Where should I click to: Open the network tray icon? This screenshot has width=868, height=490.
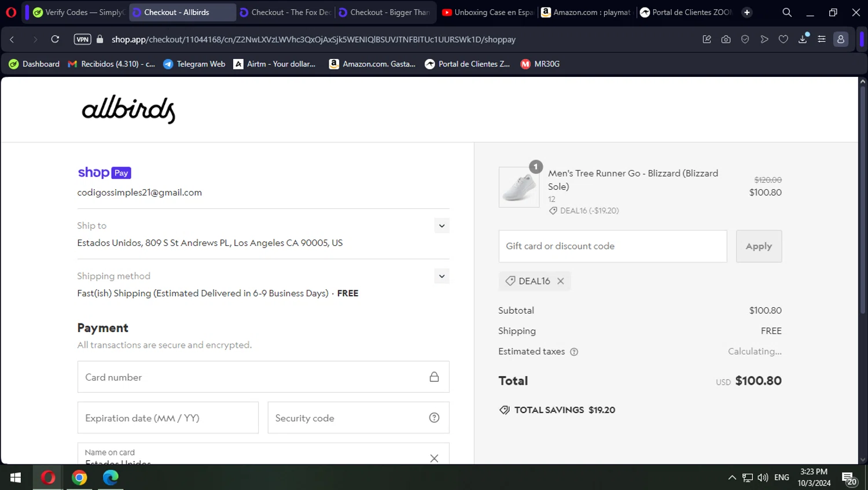pyautogui.click(x=748, y=477)
